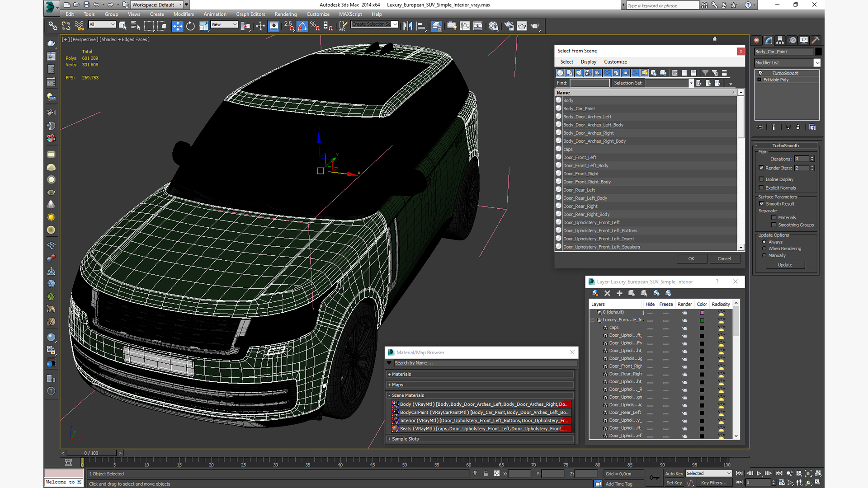Create New Layer in Layer dialog
This screenshot has height=488, width=868.
tap(595, 293)
